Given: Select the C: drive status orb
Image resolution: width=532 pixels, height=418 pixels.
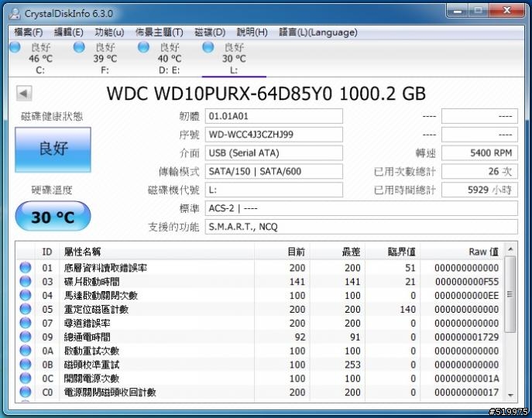Looking at the screenshot, I should click(15, 47).
